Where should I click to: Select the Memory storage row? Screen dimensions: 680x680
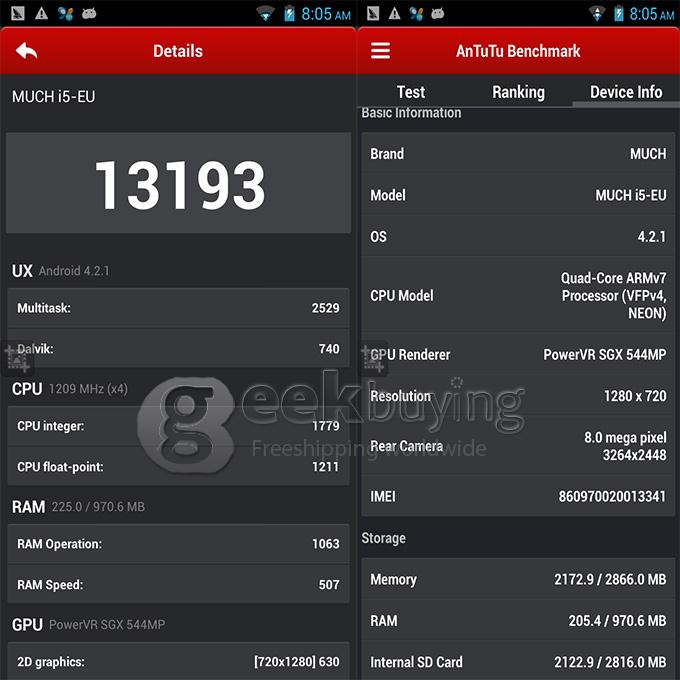click(x=518, y=579)
